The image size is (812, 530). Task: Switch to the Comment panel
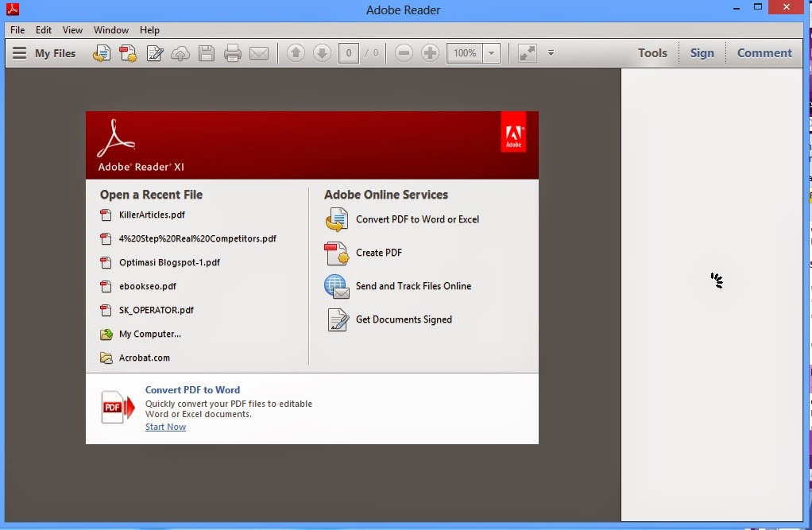[764, 52]
